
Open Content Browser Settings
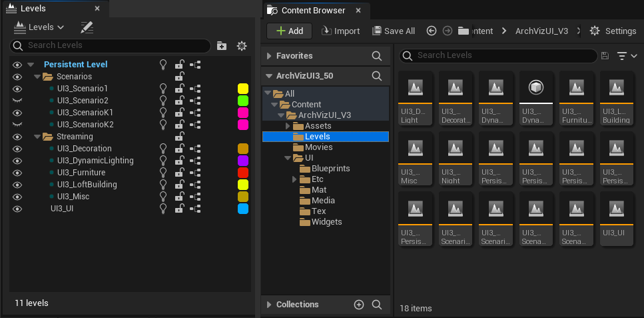coord(613,31)
